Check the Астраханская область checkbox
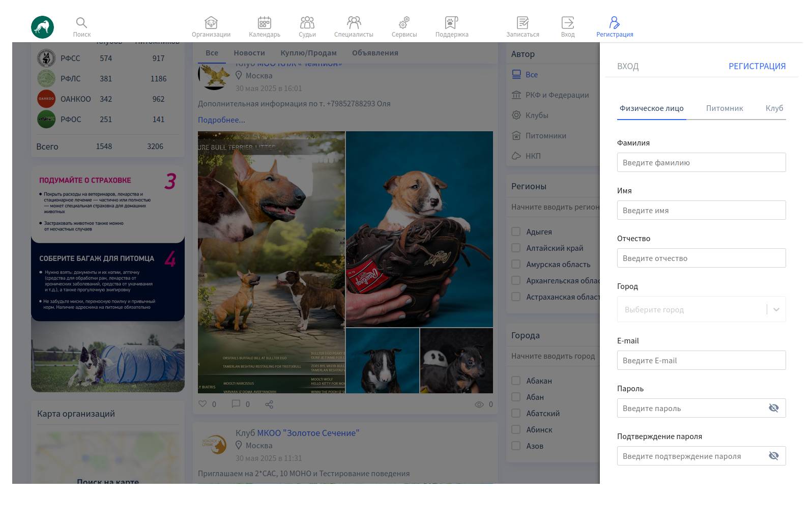Screen dimensions: 812x523 point(516,297)
